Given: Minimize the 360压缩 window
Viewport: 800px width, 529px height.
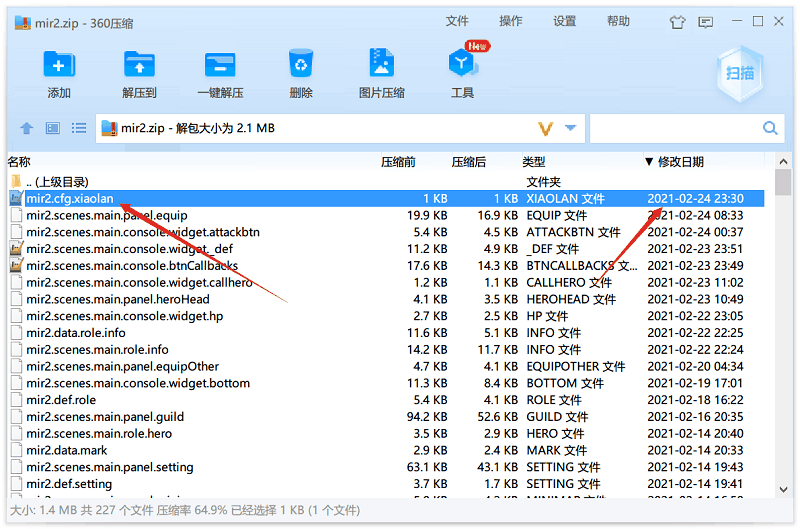Looking at the screenshot, I should pyautogui.click(x=737, y=21).
